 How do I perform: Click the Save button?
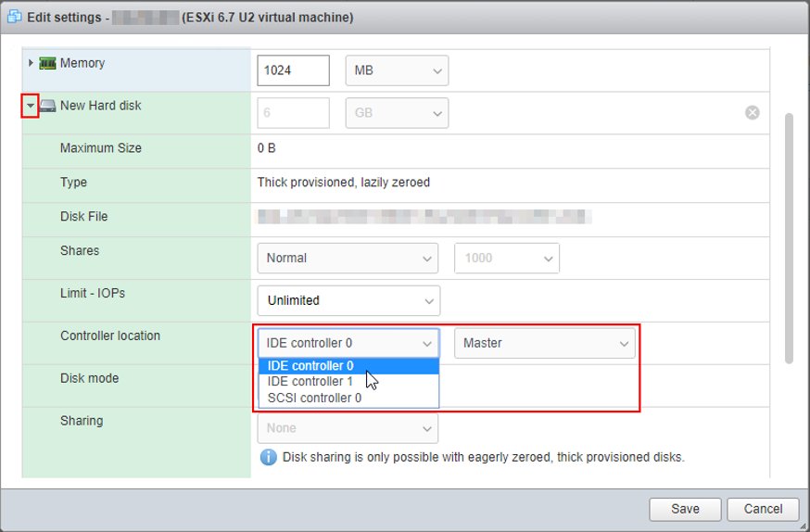(685, 509)
